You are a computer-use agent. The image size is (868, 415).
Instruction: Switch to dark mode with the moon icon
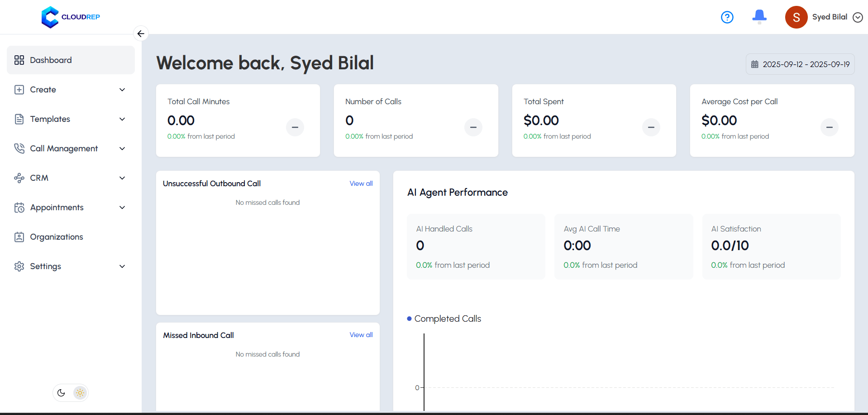[x=61, y=393]
